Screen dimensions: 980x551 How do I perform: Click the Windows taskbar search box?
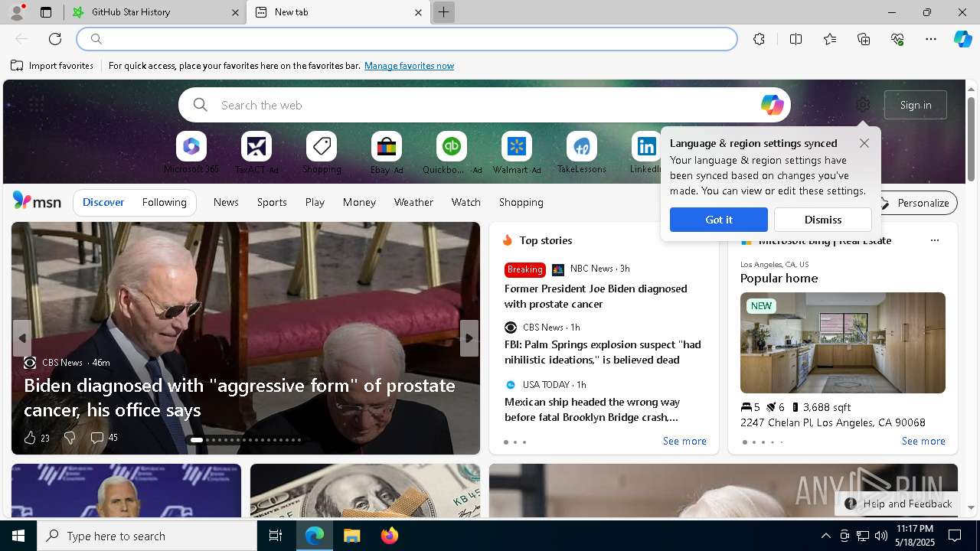tap(147, 536)
